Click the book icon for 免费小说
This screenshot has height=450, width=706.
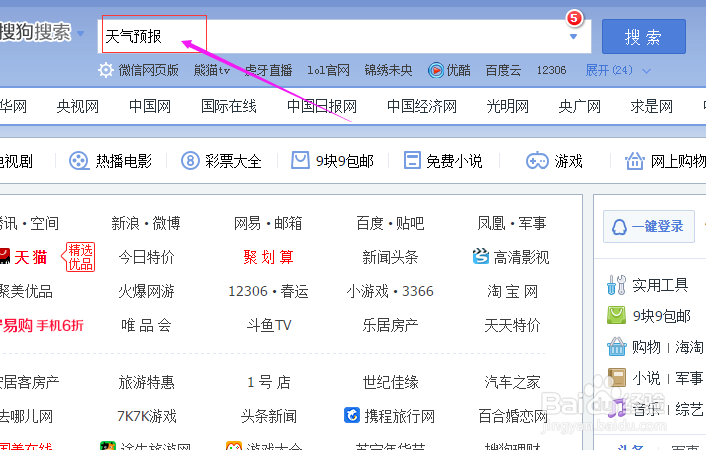coord(412,160)
